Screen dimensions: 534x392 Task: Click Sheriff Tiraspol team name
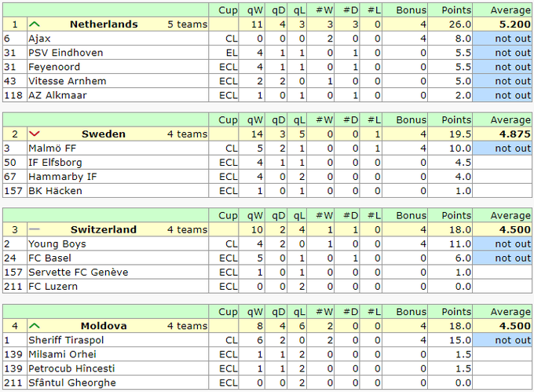tap(66, 340)
